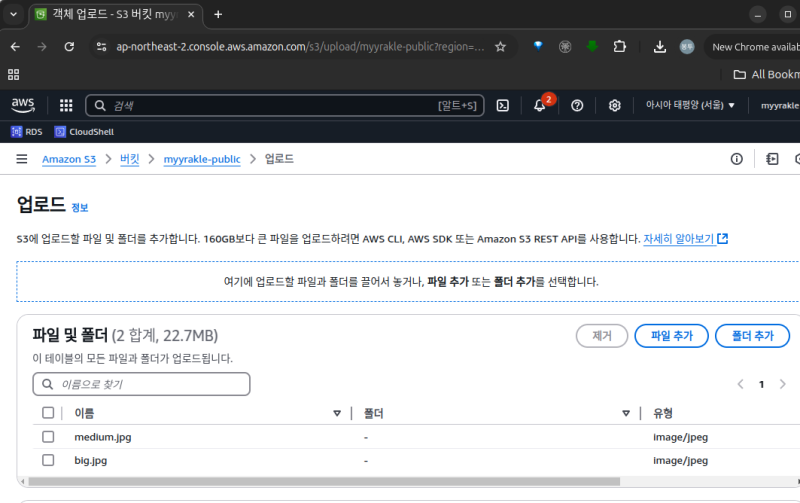Open the AWS home logo
This screenshot has height=503, width=800.
(x=23, y=105)
